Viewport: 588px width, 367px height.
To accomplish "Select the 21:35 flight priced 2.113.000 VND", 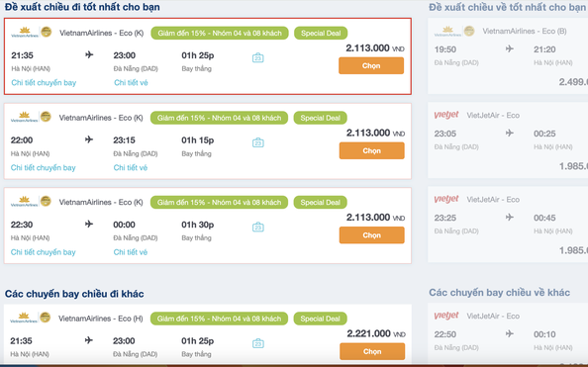I will pyautogui.click(x=371, y=65).
